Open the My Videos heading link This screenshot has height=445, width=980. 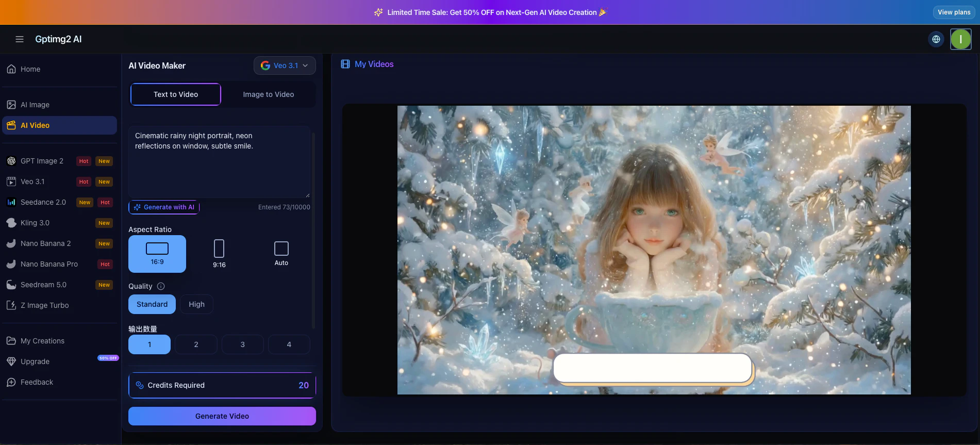tap(374, 64)
